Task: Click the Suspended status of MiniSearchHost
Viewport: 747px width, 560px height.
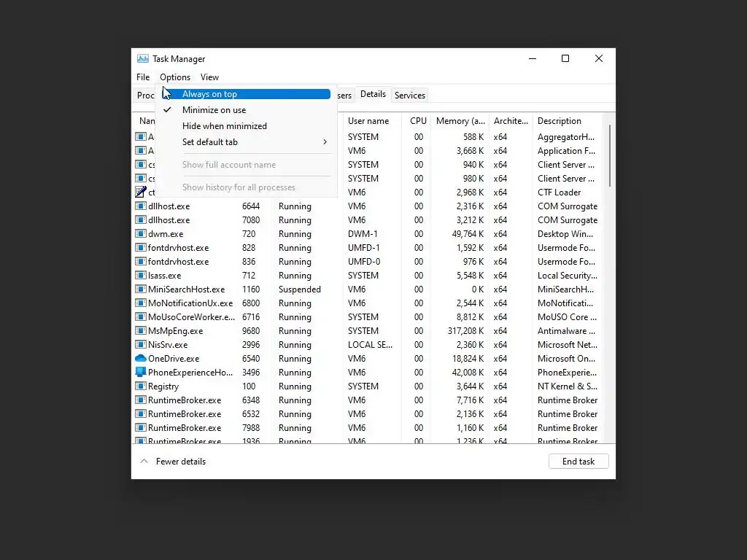Action: 300,289
